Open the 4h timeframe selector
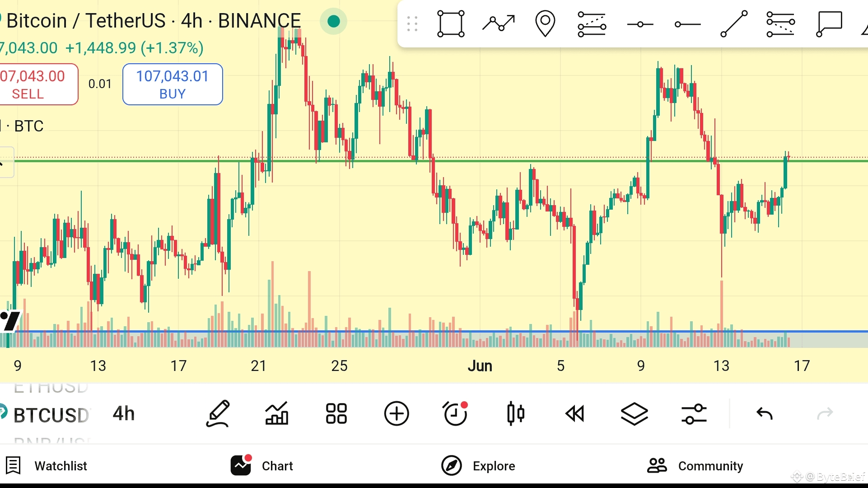The width and height of the screenshot is (868, 488). (124, 413)
